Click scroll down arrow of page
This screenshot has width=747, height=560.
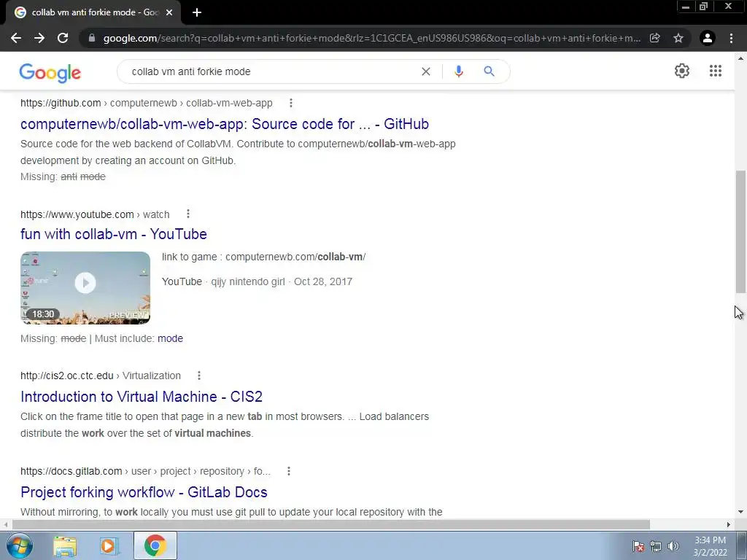coord(740,513)
